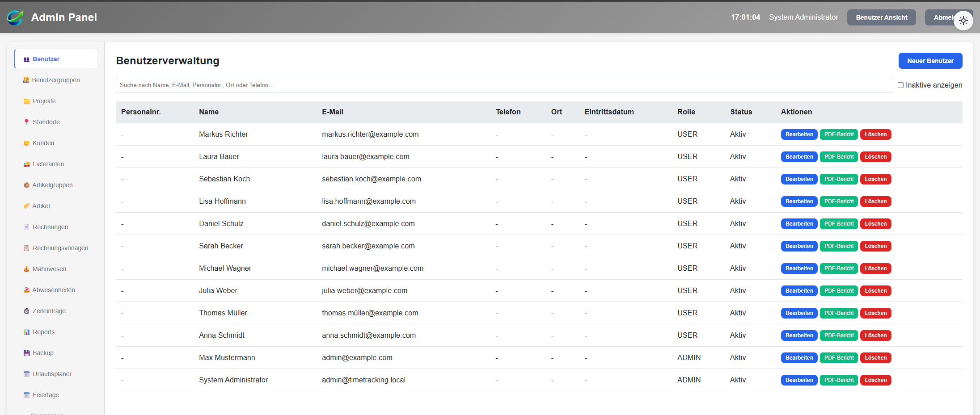Open Bearbeiten for Max Mustermann
The height and width of the screenshot is (415, 980).
click(799, 358)
